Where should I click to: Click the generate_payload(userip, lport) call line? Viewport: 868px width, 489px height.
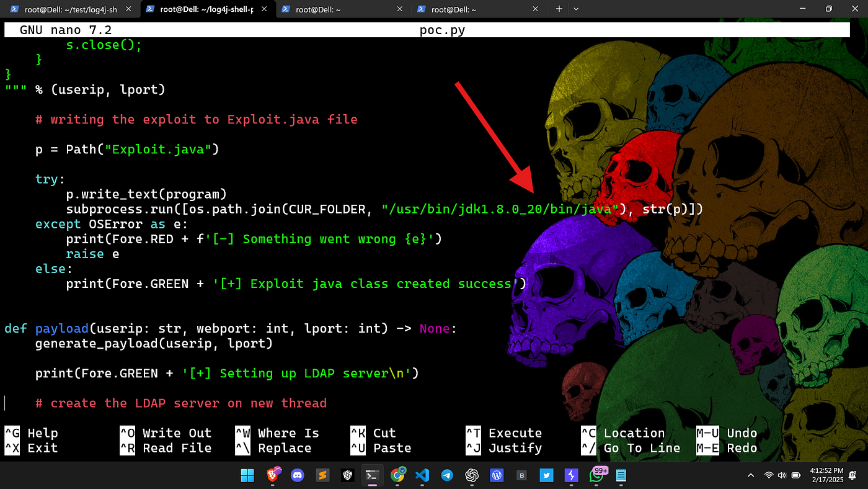pos(154,343)
